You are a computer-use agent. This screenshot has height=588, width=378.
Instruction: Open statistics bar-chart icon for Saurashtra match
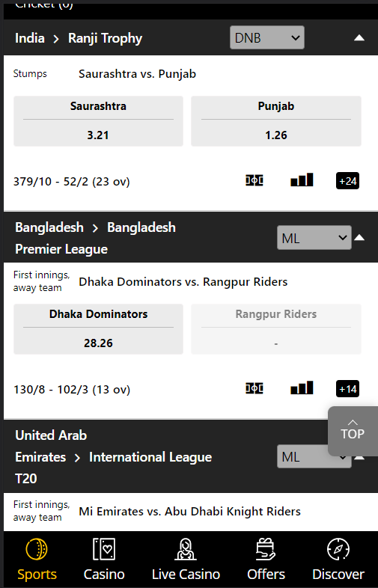(302, 180)
